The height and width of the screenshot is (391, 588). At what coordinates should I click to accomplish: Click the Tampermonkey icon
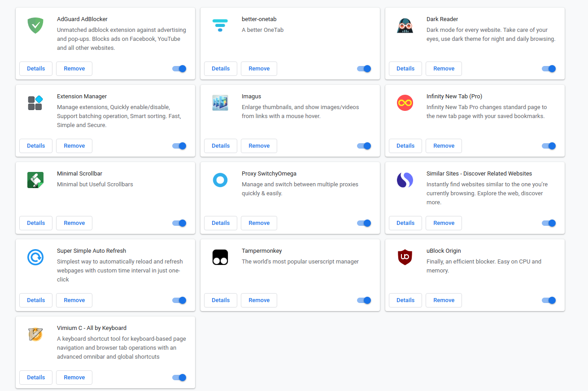click(220, 257)
